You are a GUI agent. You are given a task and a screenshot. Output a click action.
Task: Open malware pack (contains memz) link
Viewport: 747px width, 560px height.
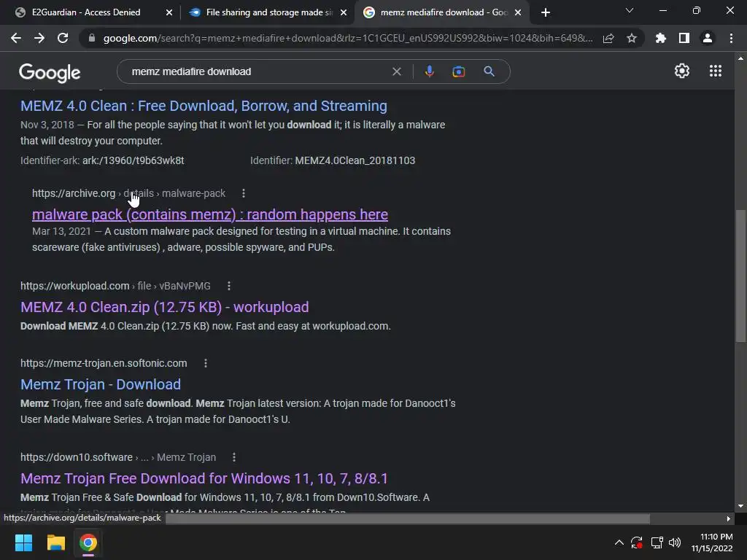click(x=210, y=215)
